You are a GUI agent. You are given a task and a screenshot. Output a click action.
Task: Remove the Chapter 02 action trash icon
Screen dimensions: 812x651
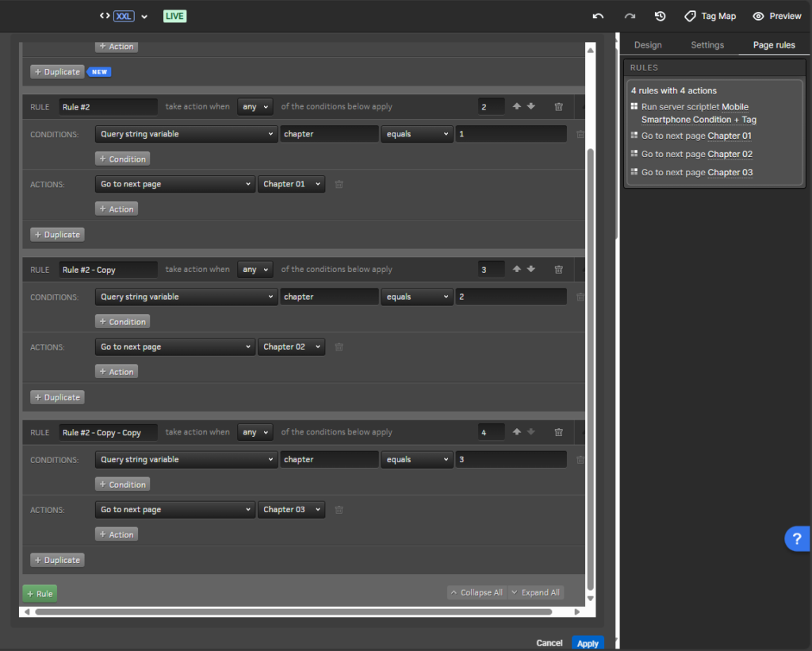point(339,347)
